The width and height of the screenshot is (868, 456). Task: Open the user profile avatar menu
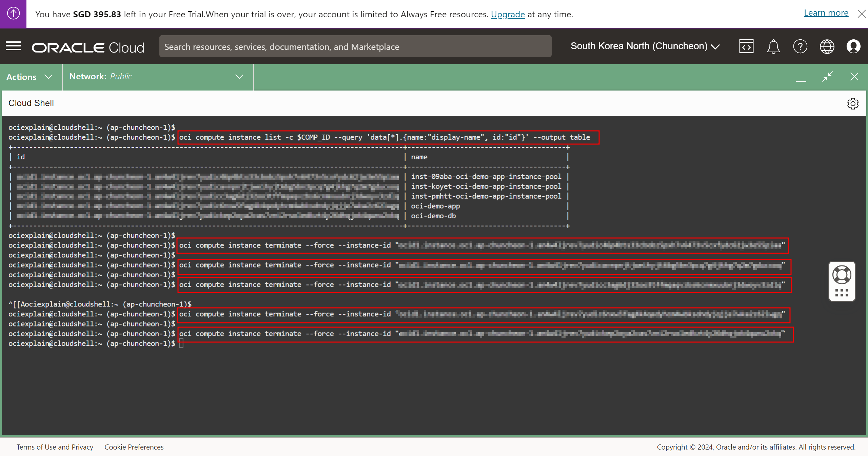point(853,46)
